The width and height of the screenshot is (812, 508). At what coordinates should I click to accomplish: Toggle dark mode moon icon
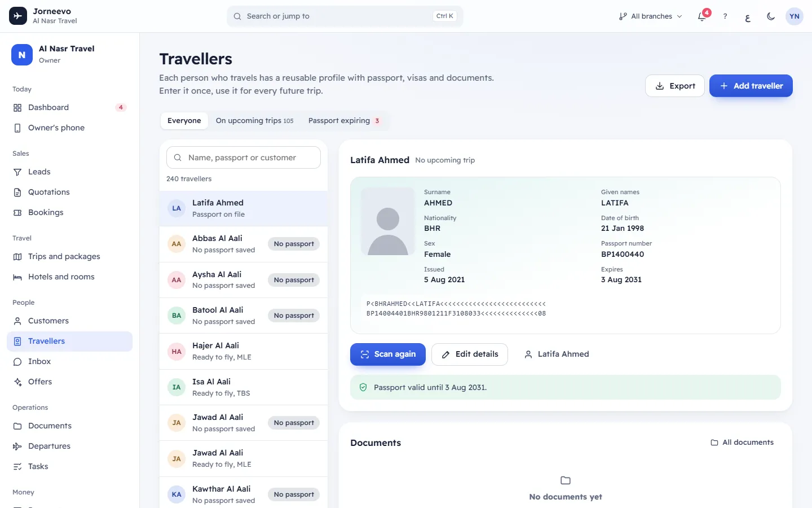[x=771, y=16]
